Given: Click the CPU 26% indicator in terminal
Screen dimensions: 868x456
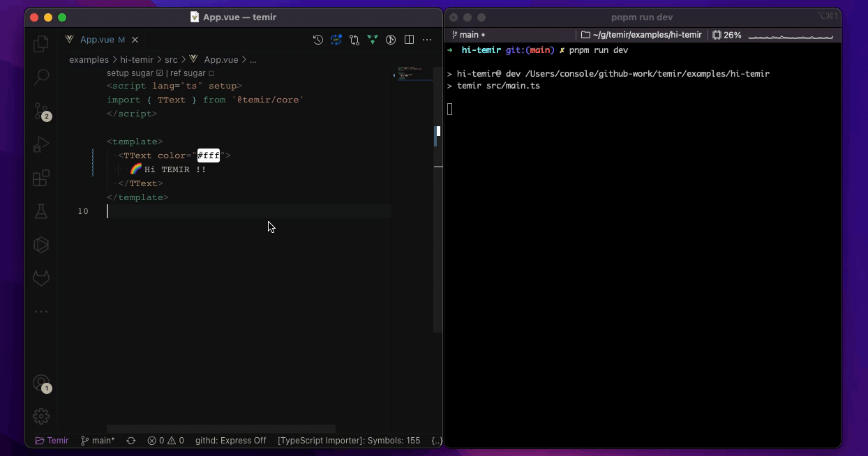Looking at the screenshot, I should click(726, 35).
